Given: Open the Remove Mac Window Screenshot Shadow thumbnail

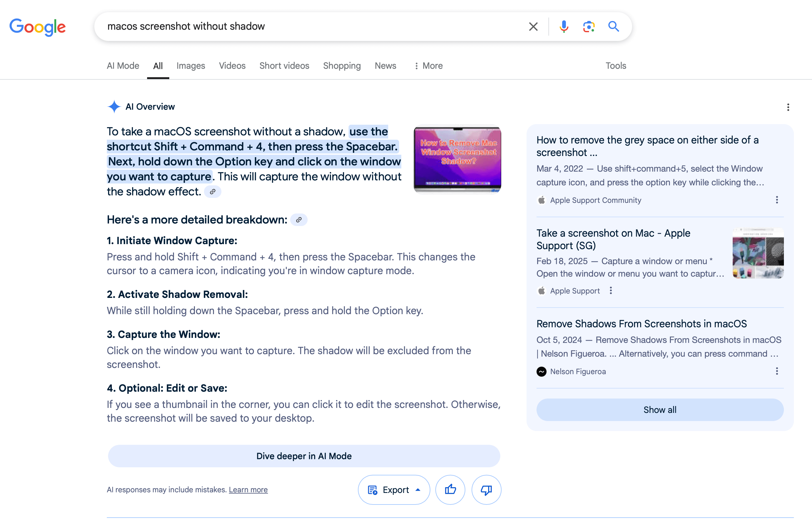Looking at the screenshot, I should click(x=457, y=159).
